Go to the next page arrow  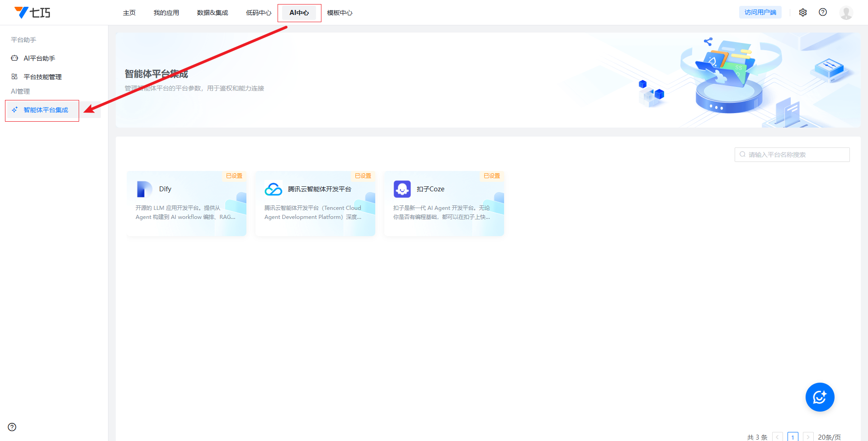[808, 437]
